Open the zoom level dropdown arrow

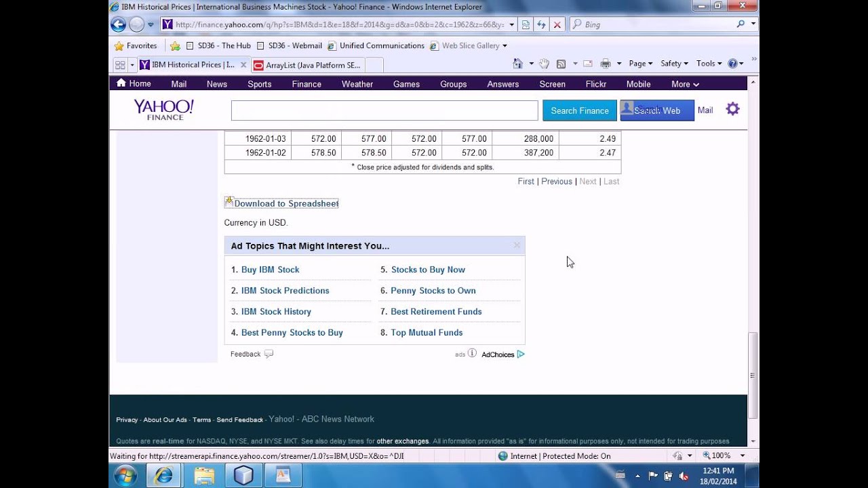tap(742, 456)
